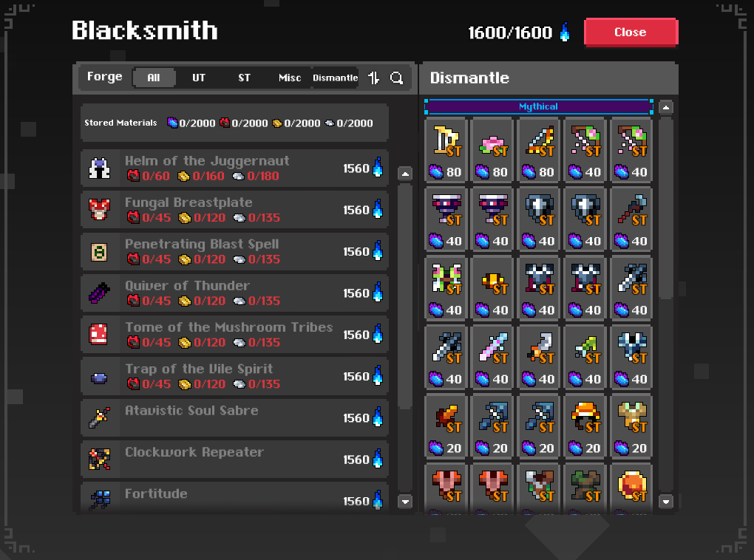Click the sort arrows icon

373,78
